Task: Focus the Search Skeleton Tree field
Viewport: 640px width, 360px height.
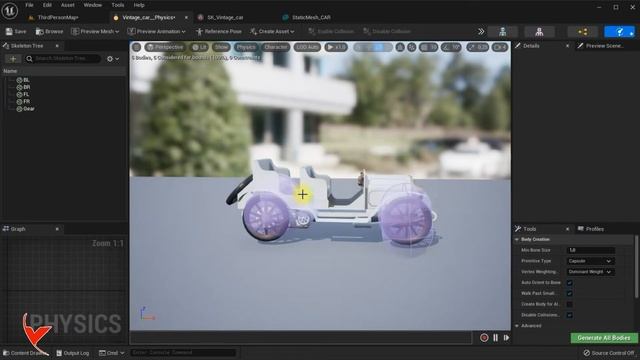Action: (x=63, y=59)
